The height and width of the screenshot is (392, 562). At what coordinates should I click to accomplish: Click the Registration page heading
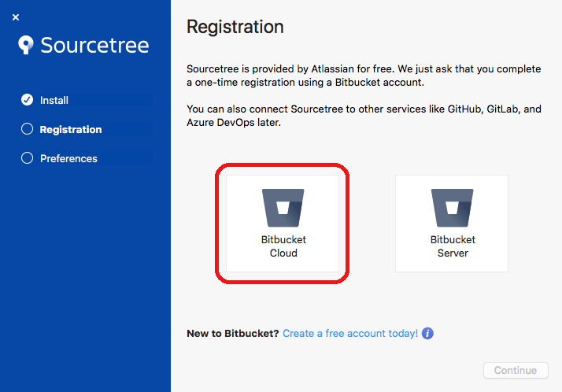[x=235, y=27]
